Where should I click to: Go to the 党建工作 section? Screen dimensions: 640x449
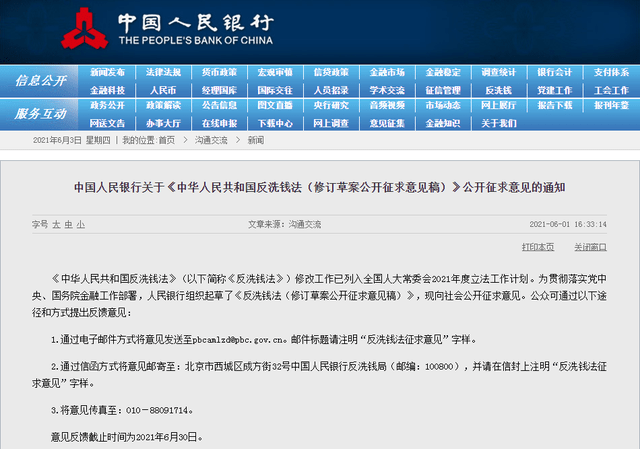[555, 90]
